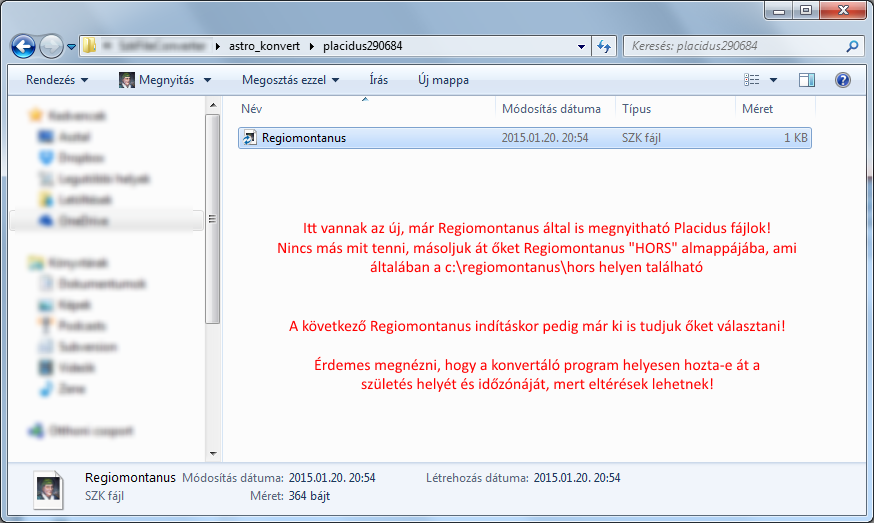The height and width of the screenshot is (523, 874).
Task: Click the file thumbnail in the details pane
Action: point(48,489)
